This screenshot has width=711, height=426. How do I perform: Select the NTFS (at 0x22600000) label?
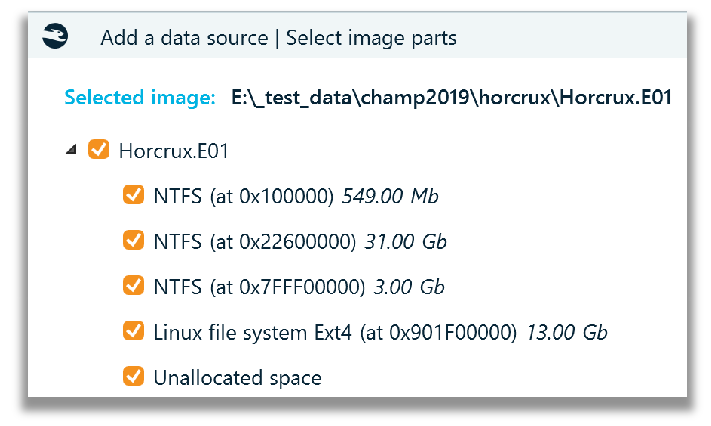tap(255, 242)
